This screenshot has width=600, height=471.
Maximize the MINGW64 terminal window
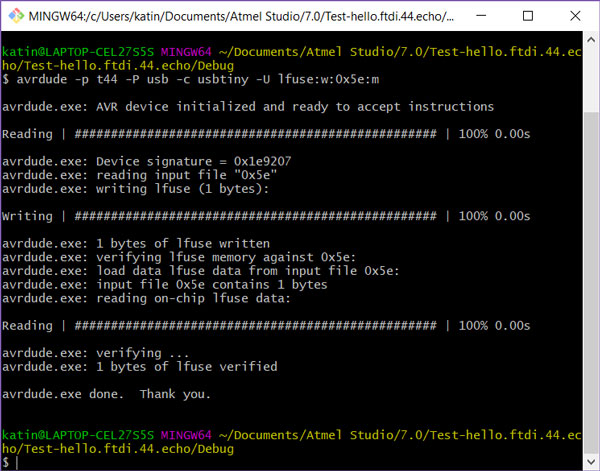point(528,16)
